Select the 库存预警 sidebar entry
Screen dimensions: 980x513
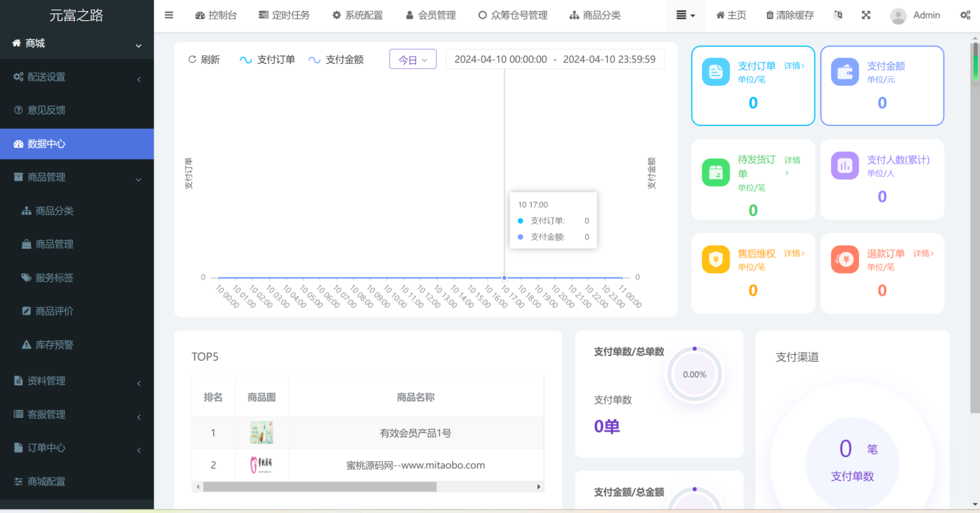[x=53, y=344]
